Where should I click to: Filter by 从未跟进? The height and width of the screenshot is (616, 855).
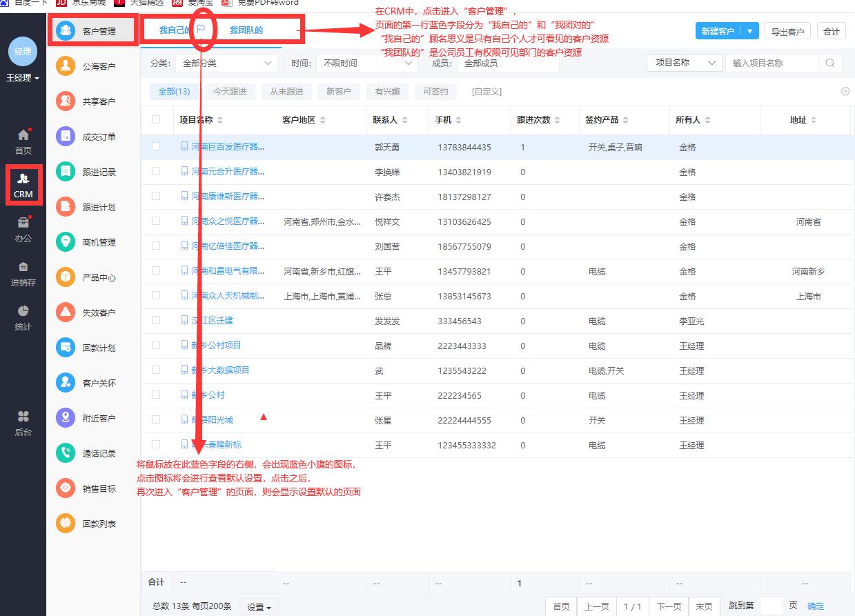coord(286,91)
